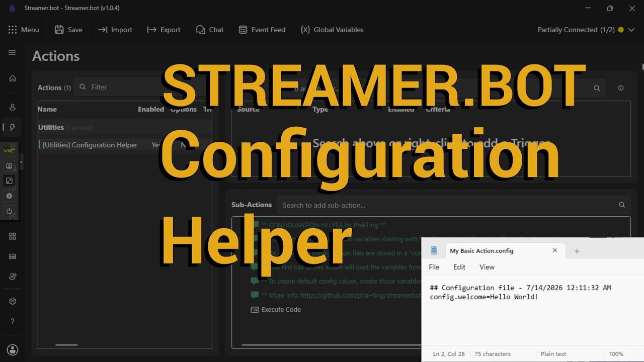Select the Actions lightning sidebar icon
Screen dimensions: 644x362
click(x=13, y=127)
